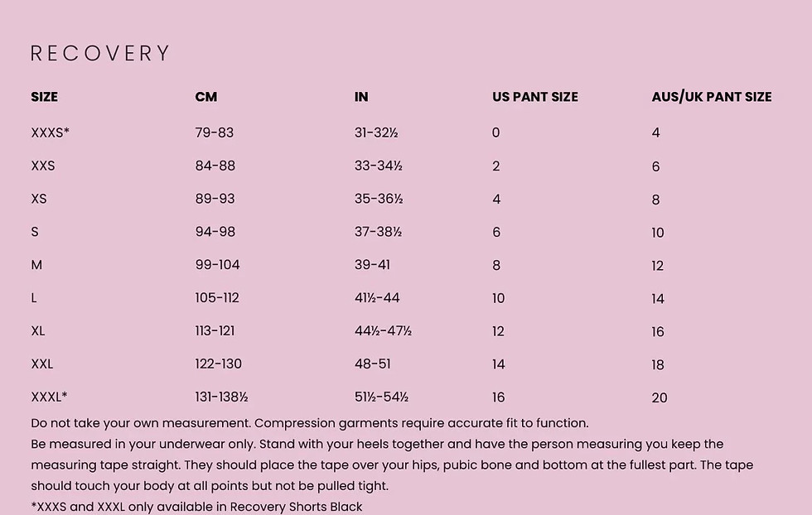Click the 131-138½ cm value
The width and height of the screenshot is (812, 515).
tap(222, 397)
